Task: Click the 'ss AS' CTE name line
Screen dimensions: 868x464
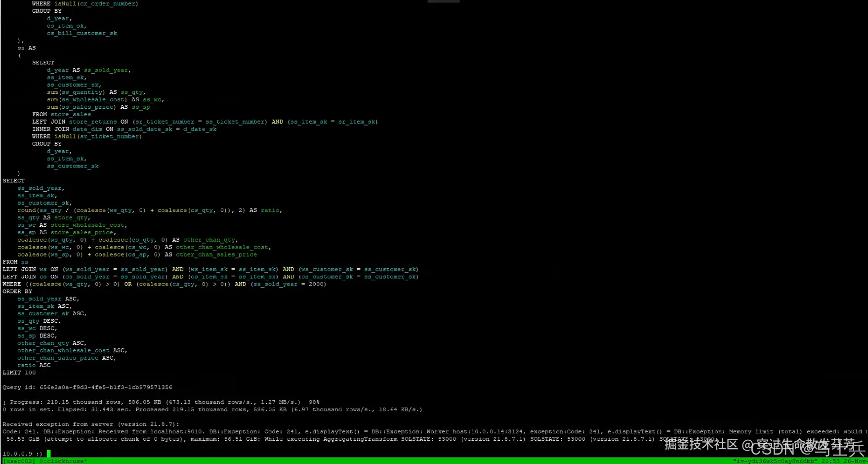Action: point(27,48)
